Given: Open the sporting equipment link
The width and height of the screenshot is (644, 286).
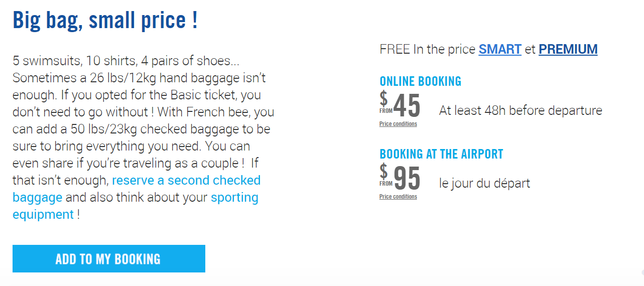Looking at the screenshot, I should [x=136, y=206].
